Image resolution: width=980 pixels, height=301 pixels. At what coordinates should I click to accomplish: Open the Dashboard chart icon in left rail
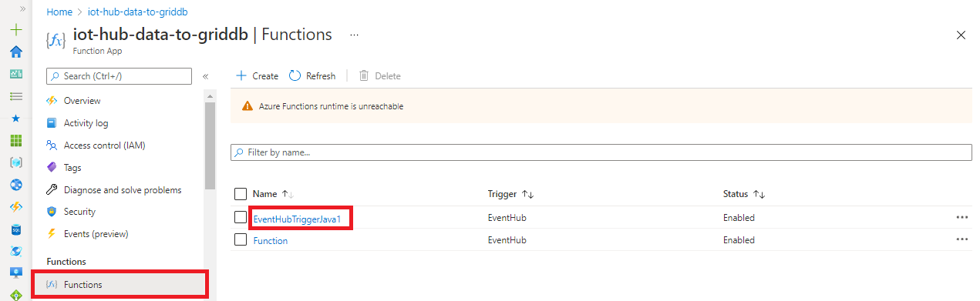(15, 75)
